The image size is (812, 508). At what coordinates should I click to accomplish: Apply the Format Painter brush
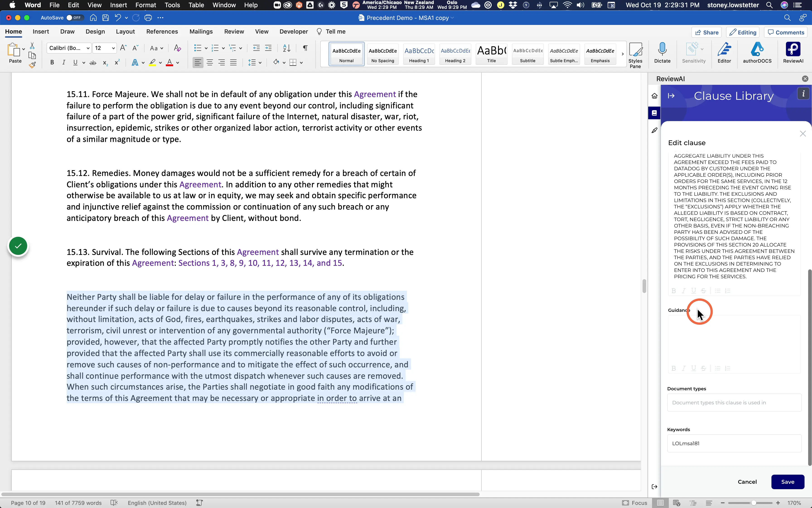point(32,65)
